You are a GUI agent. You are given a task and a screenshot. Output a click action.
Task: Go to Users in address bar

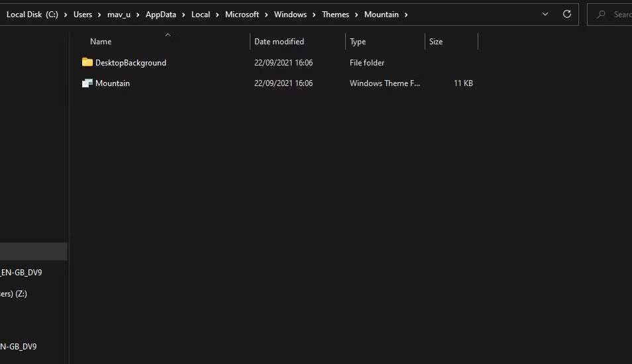pyautogui.click(x=83, y=15)
